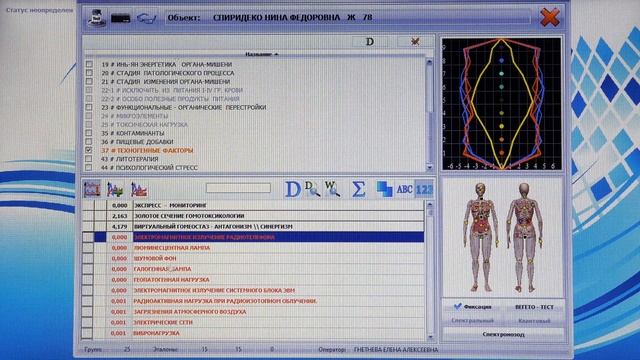
Task: Click the chakra graph panel
Action: (502, 104)
